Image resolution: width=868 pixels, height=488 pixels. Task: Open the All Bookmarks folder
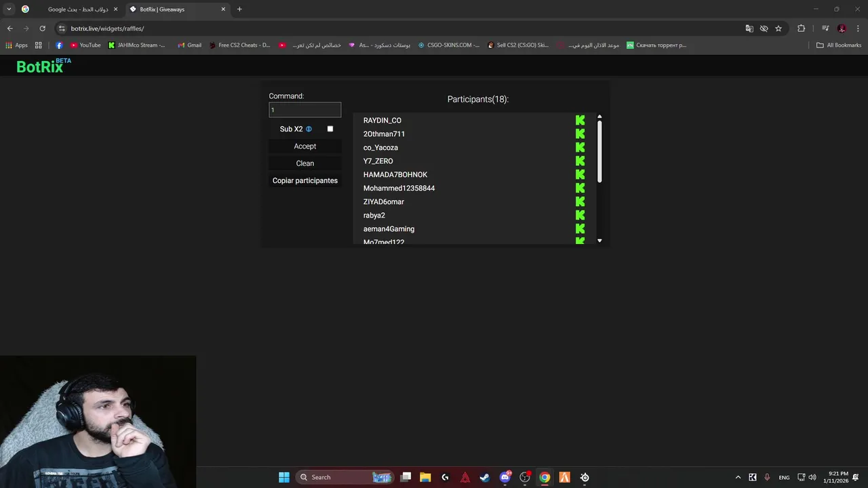tap(838, 45)
